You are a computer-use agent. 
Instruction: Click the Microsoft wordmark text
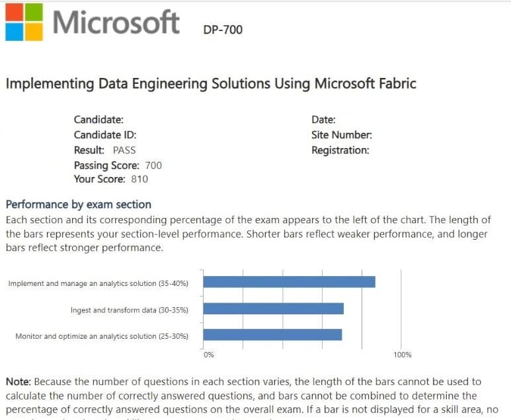[x=116, y=22]
